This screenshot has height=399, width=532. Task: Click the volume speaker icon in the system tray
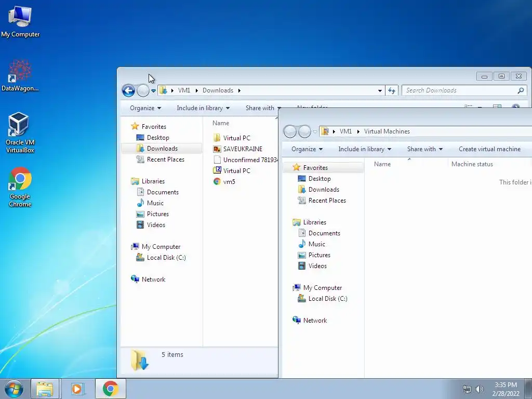480,389
